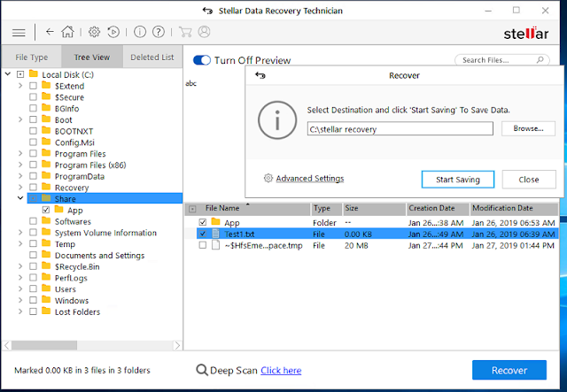Expand the ProgramData folder node
567x392 pixels.
tap(20, 176)
